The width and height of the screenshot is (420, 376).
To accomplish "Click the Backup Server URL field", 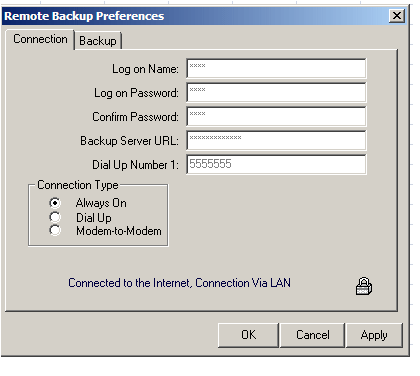I will [x=276, y=140].
